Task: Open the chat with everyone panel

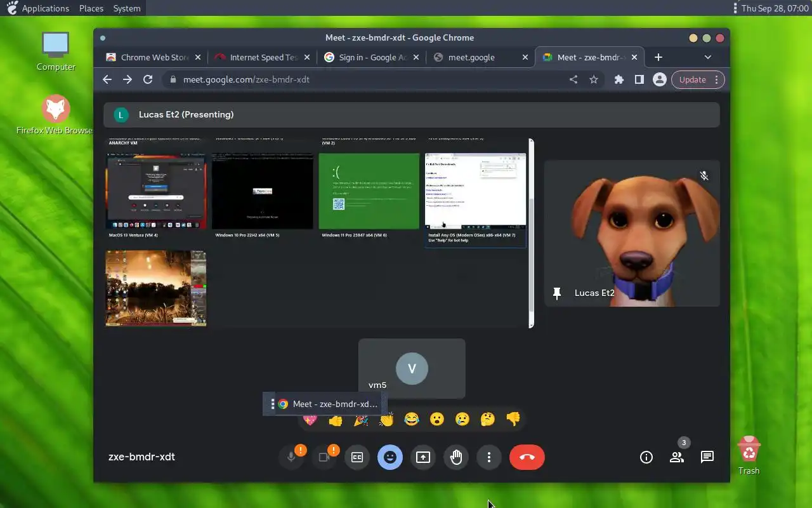Action: [x=707, y=457]
